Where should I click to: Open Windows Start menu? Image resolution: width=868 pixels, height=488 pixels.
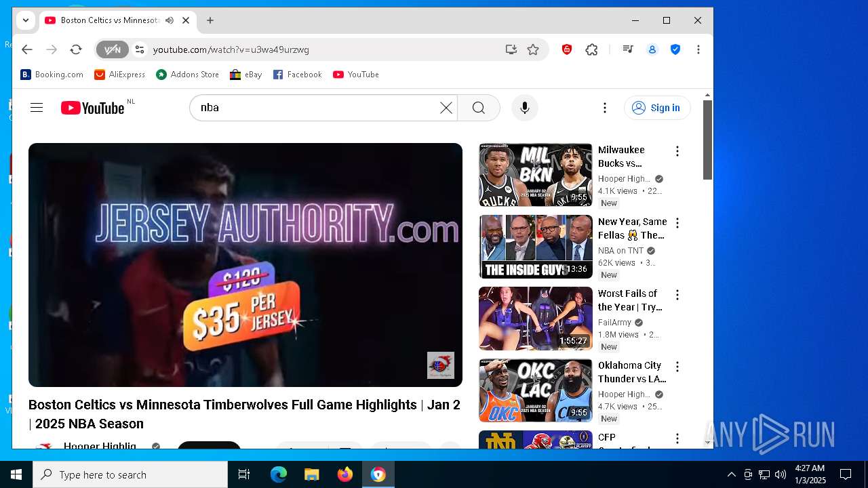(16, 474)
